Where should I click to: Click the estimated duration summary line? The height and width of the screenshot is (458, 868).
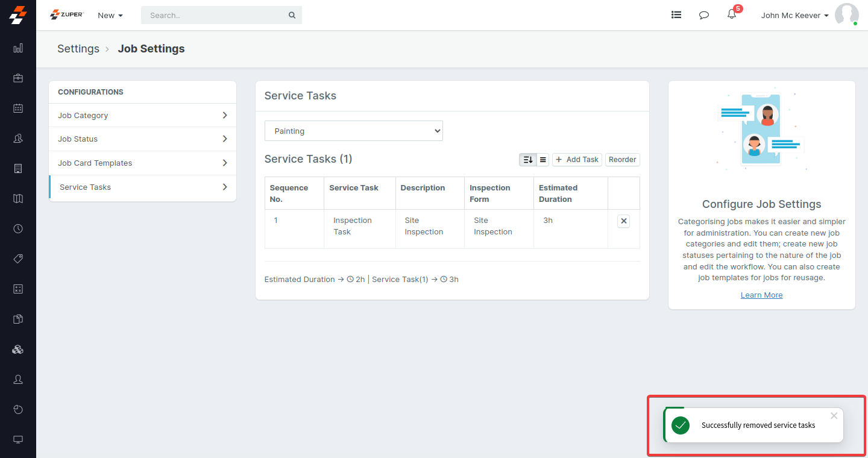pyautogui.click(x=362, y=280)
